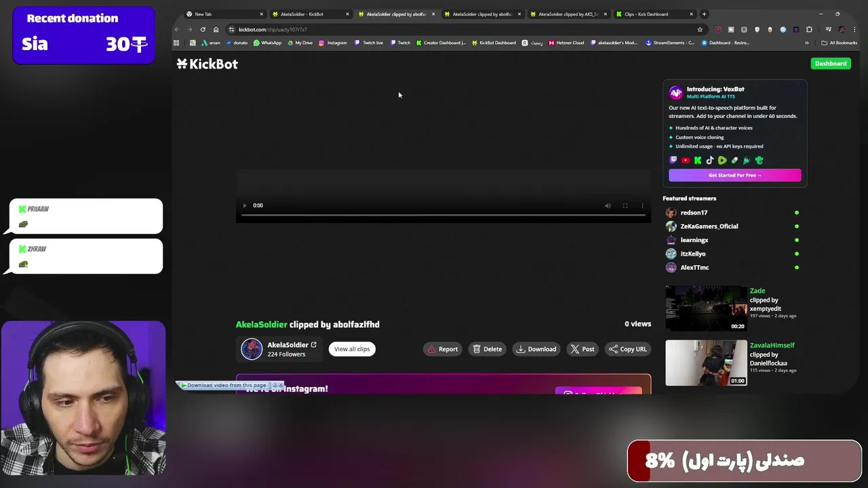Click the Twitch icon in VoxBot panel

click(673, 161)
